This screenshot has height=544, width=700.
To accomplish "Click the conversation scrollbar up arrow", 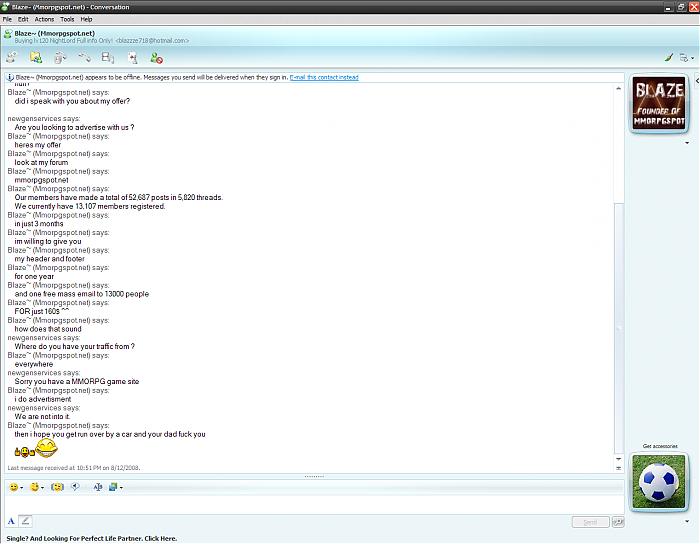I will click(618, 88).
